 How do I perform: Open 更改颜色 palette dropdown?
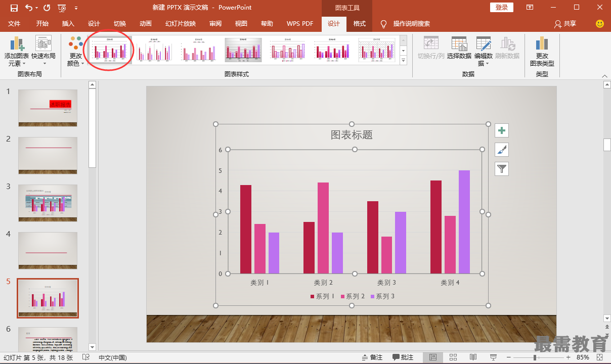pyautogui.click(x=76, y=52)
